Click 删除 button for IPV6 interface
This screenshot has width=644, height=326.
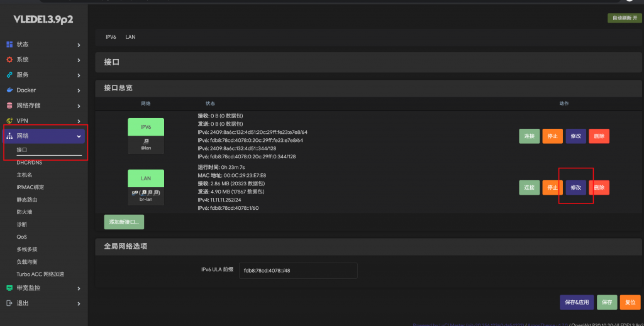[x=599, y=136]
